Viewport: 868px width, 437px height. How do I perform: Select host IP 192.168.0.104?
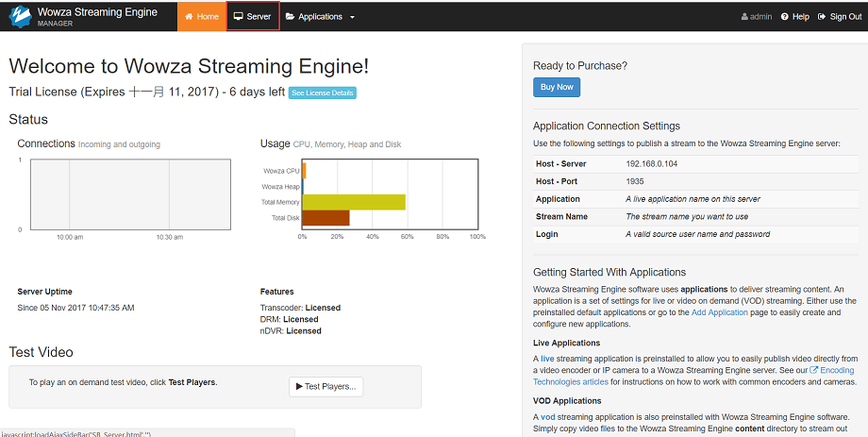coord(652,164)
